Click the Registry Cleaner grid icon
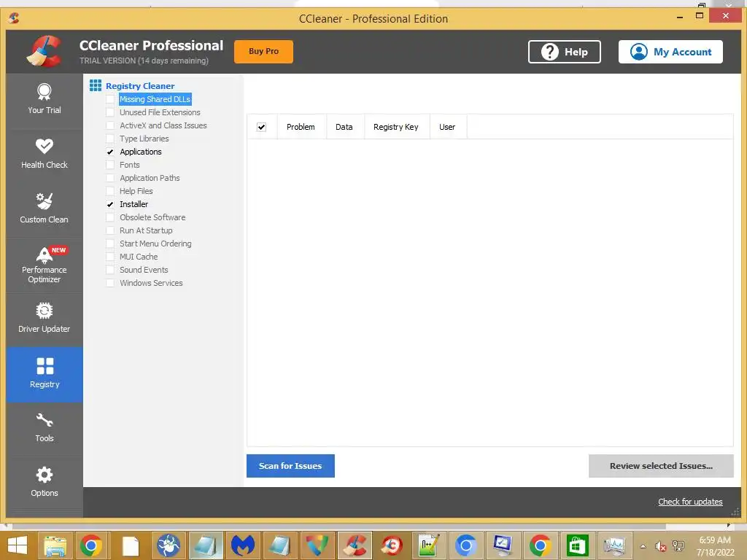 [x=96, y=86]
